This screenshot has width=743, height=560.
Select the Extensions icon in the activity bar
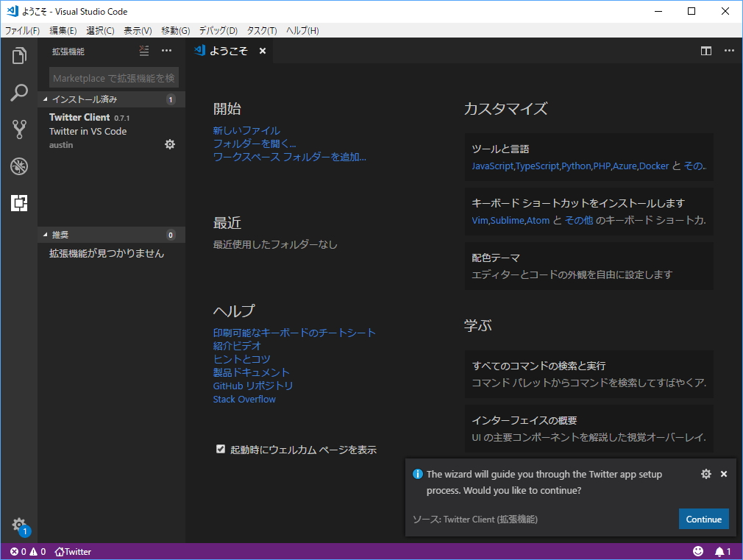coord(19,202)
